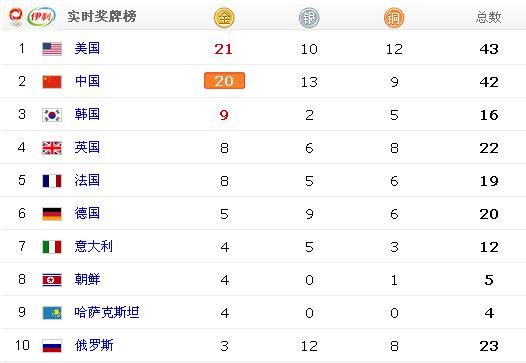Click the Germany flag icon

click(x=52, y=214)
